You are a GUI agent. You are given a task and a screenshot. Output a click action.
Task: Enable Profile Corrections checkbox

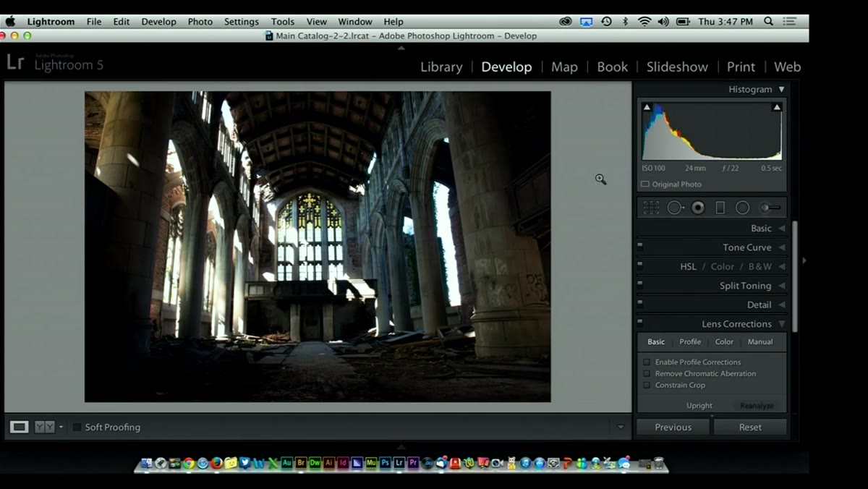point(647,362)
